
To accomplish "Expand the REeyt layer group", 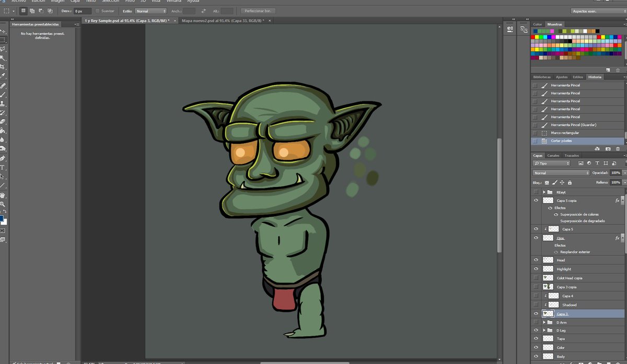I will pos(544,192).
